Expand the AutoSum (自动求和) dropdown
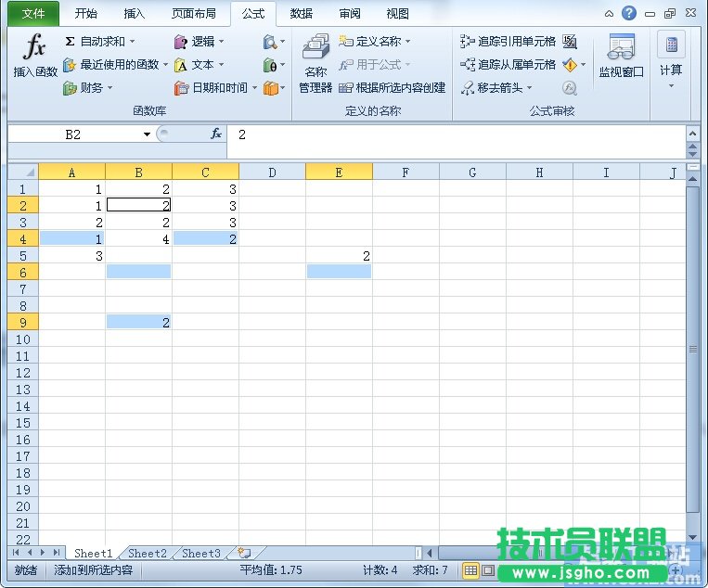 pos(132,42)
